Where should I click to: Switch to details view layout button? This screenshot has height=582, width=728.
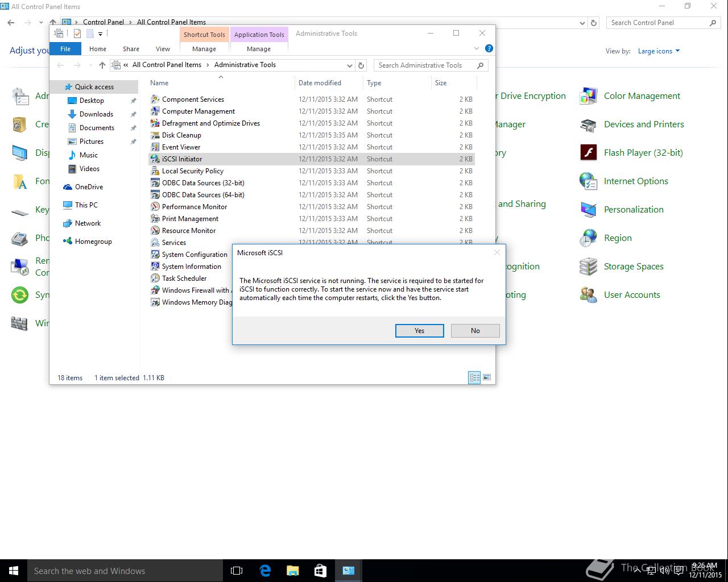474,377
